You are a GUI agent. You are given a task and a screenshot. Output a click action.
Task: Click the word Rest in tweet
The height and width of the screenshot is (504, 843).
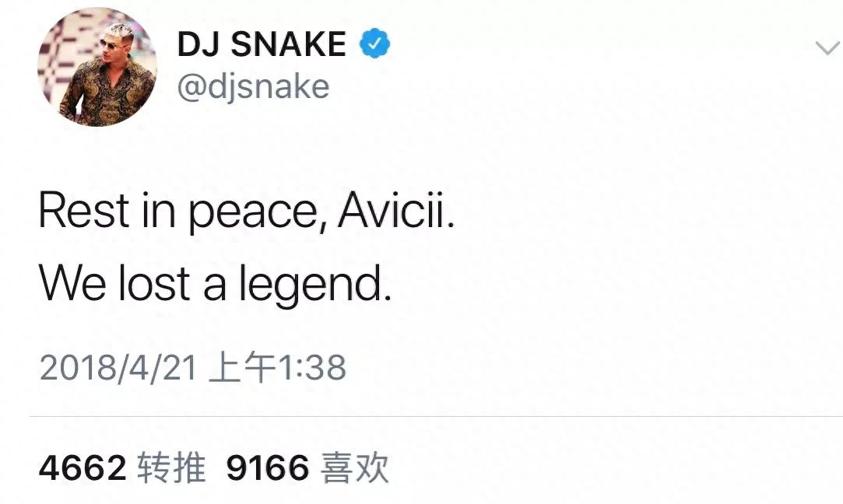tap(84, 210)
